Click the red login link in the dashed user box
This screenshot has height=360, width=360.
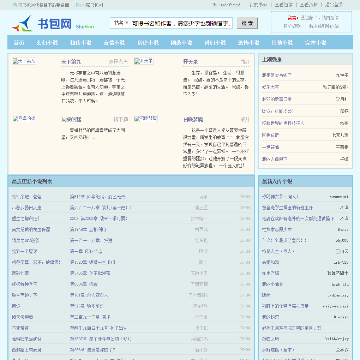tap(292, 17)
